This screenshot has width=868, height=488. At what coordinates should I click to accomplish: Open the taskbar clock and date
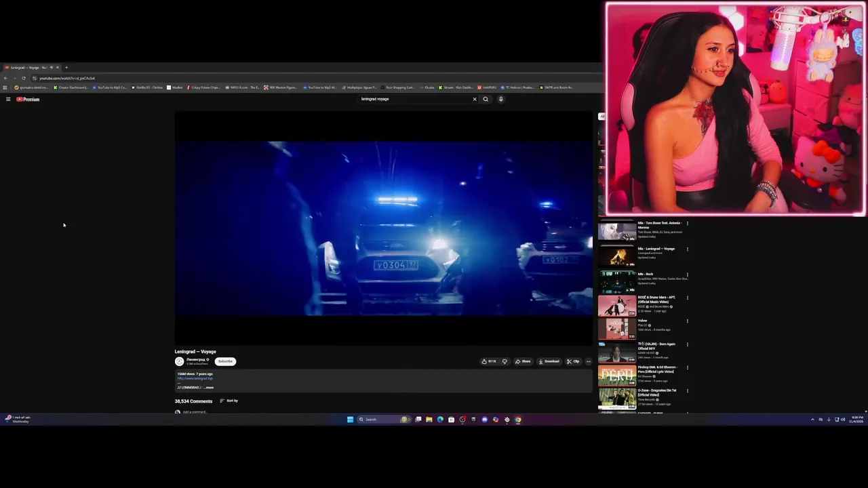[x=856, y=420]
